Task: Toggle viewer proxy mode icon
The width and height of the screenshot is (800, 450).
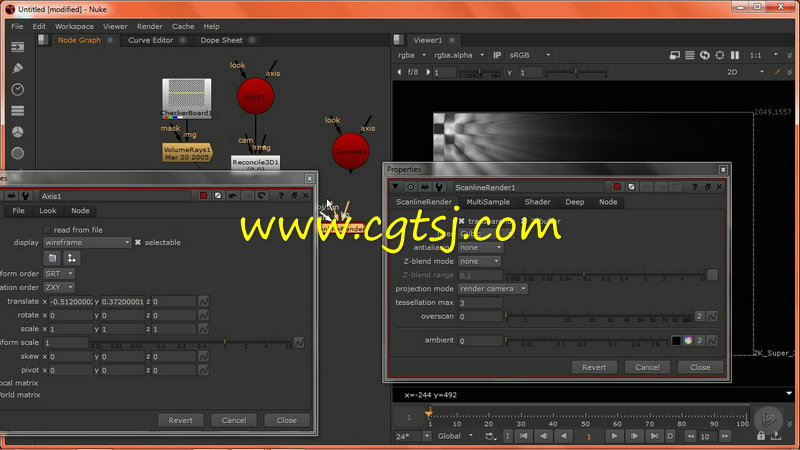Action: pos(674,55)
